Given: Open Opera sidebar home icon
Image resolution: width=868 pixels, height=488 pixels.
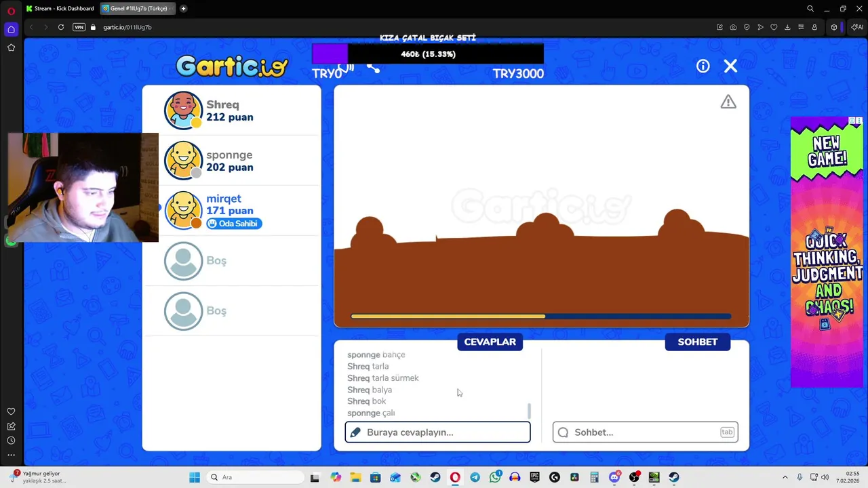Looking at the screenshot, I should click(x=11, y=29).
